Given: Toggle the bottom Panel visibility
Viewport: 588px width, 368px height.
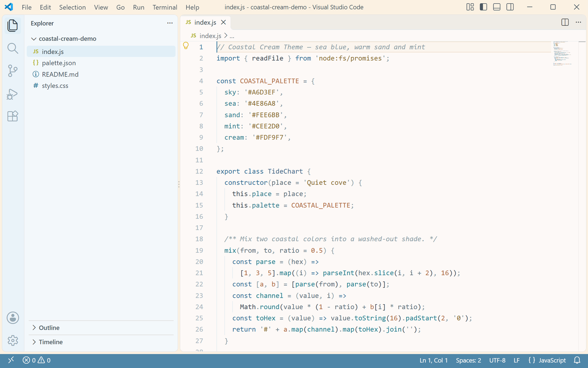Looking at the screenshot, I should tap(497, 7).
